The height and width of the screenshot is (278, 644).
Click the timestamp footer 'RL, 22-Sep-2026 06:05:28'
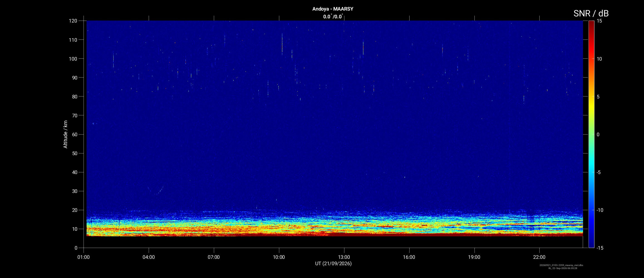[x=563, y=268]
